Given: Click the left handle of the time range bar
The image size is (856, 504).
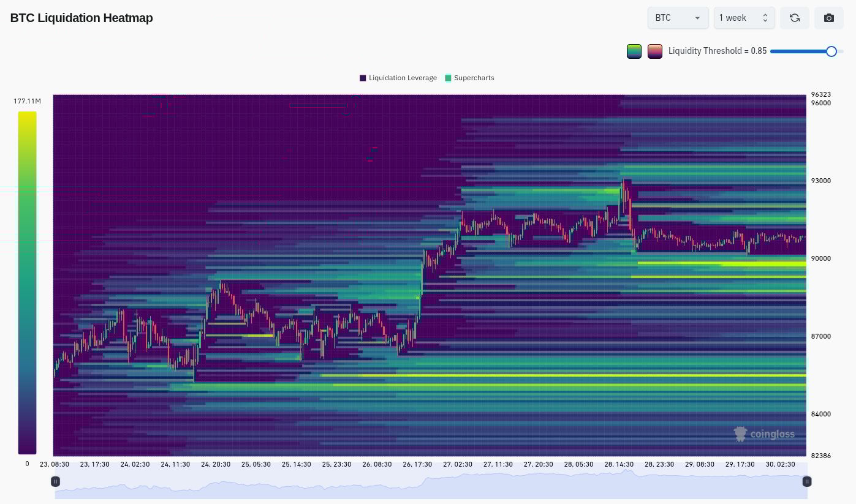Looking at the screenshot, I should pos(55,481).
